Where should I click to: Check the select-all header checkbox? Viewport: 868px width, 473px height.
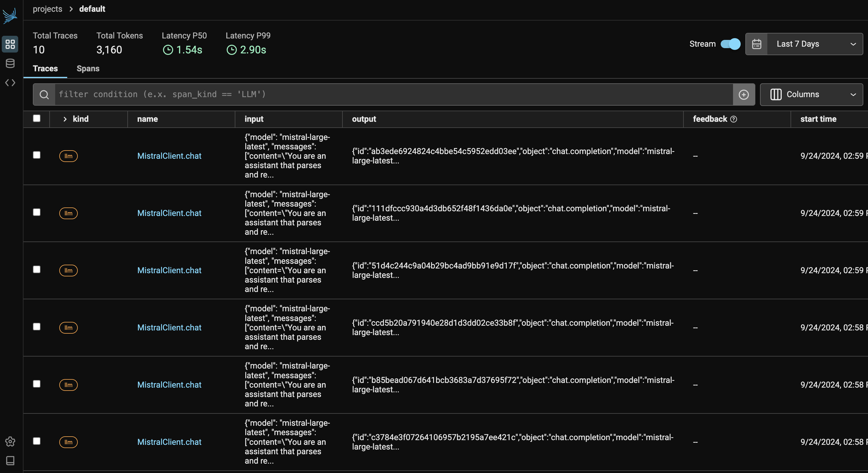click(x=37, y=118)
